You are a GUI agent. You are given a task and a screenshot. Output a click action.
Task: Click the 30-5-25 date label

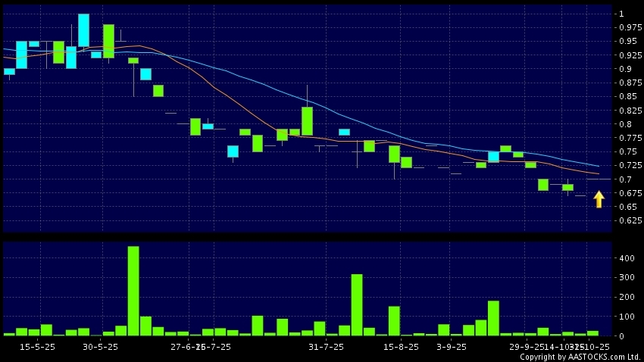click(x=100, y=347)
